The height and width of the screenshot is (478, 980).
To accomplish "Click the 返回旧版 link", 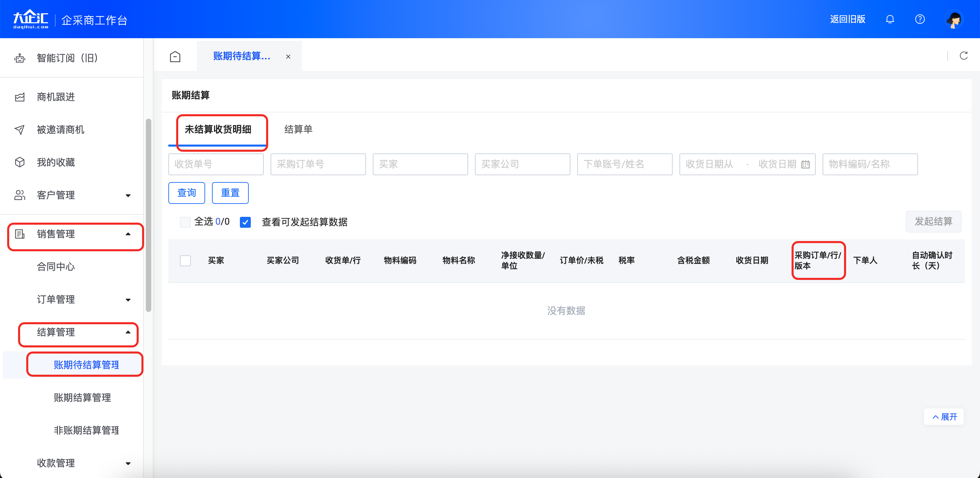I will click(x=847, y=19).
